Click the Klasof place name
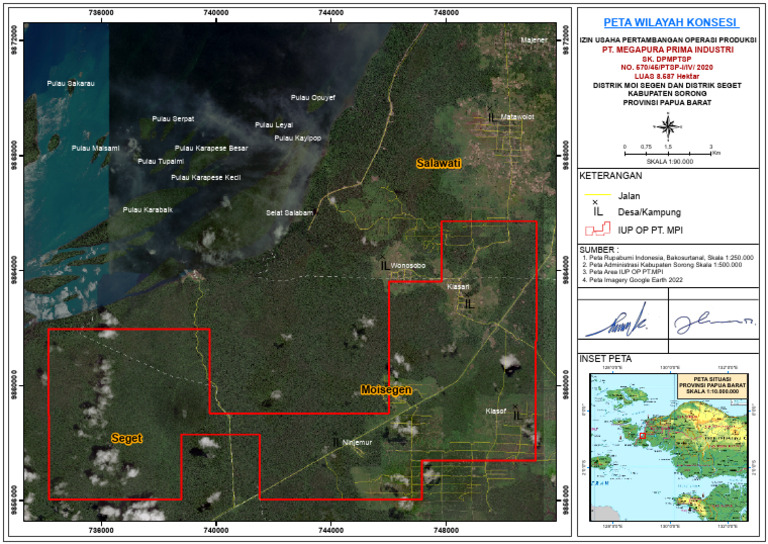The height and width of the screenshot is (544, 768). tap(495, 411)
